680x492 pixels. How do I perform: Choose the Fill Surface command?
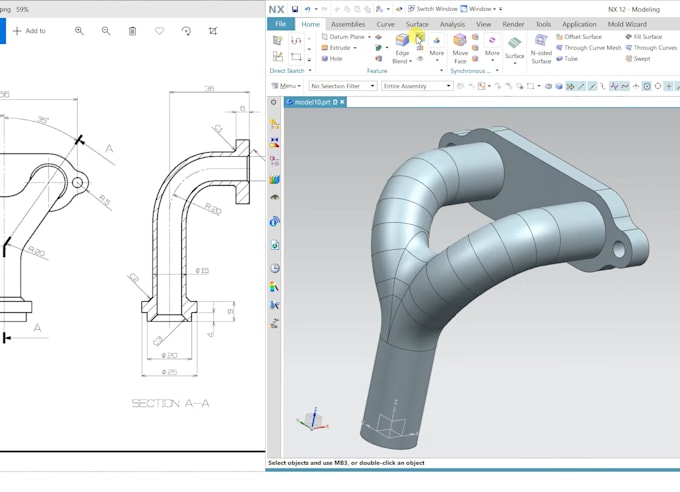644,37
